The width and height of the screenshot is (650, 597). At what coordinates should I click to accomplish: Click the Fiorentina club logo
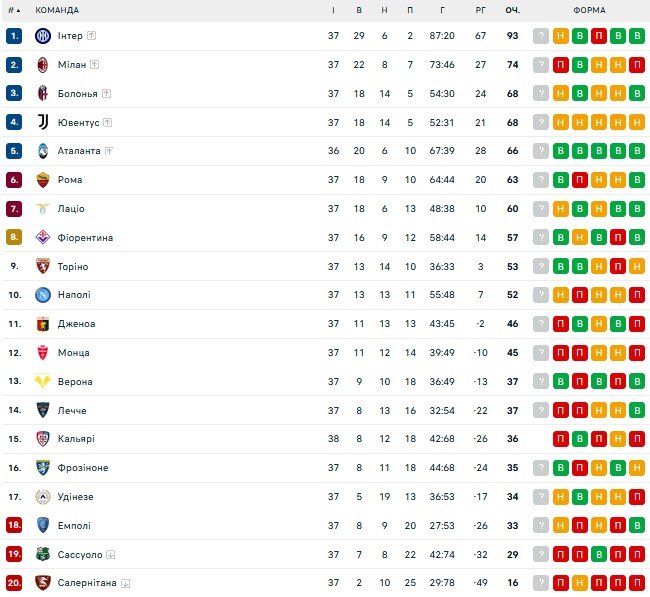[x=43, y=238]
